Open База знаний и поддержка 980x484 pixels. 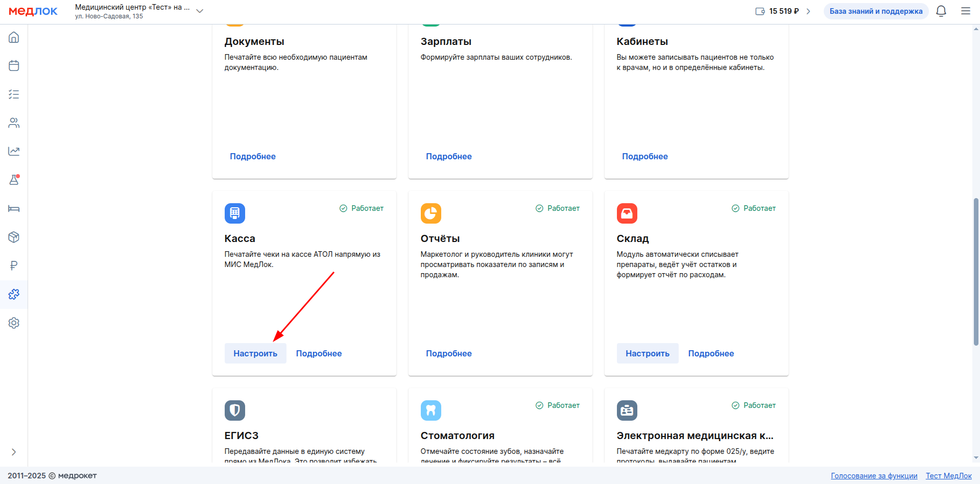coord(876,11)
